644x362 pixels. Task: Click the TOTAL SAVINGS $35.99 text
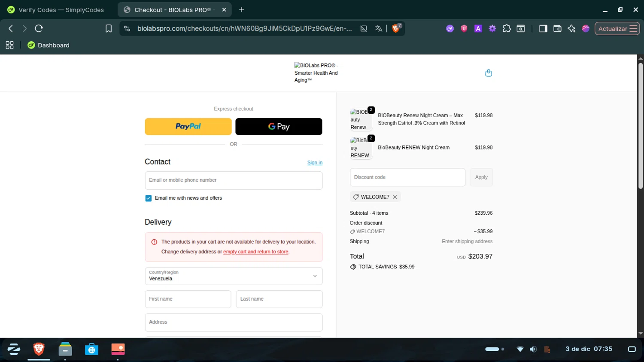(x=386, y=267)
